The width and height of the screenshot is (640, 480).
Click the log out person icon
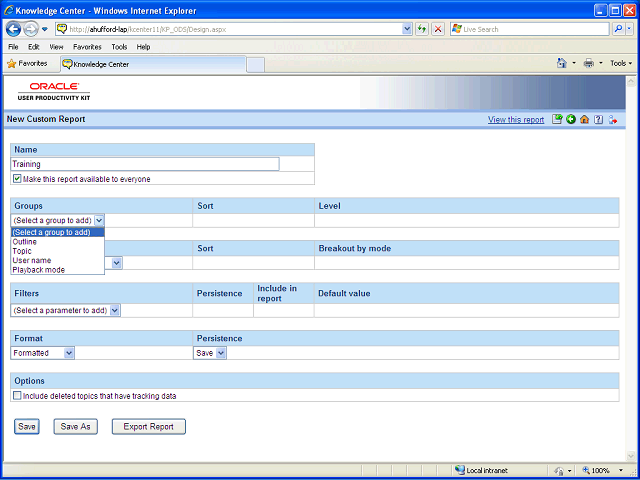click(612, 119)
